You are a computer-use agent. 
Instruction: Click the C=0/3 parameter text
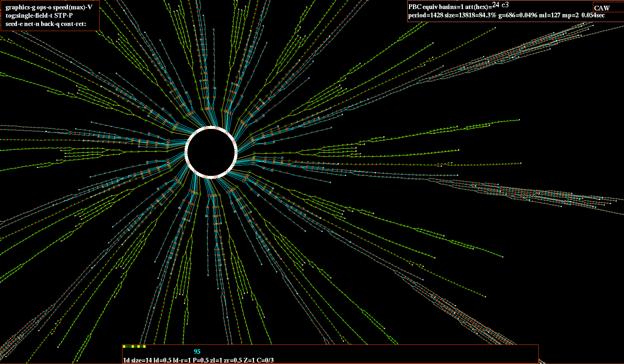click(x=265, y=360)
